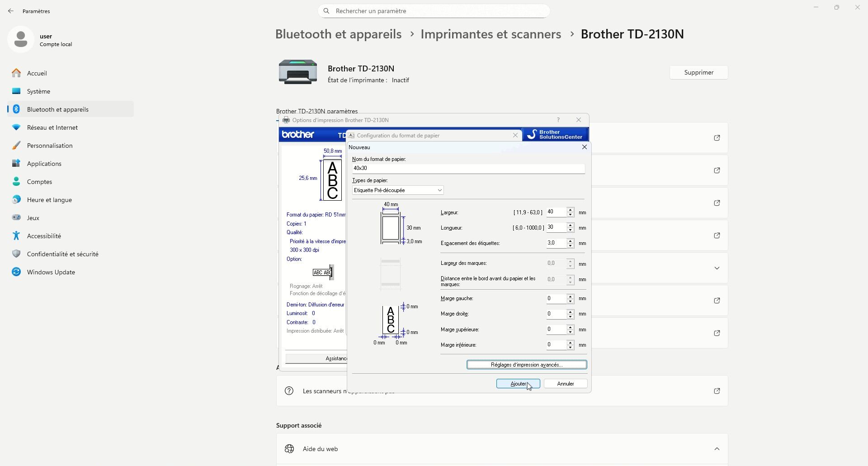Increase Espacement des étiquettes value
Image resolution: width=868 pixels, height=466 pixels.
(x=571, y=241)
